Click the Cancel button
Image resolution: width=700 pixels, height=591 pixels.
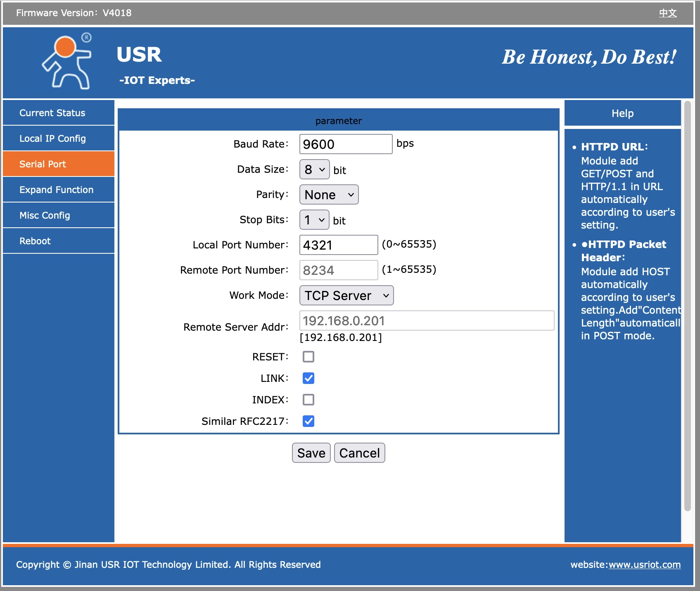(x=359, y=453)
